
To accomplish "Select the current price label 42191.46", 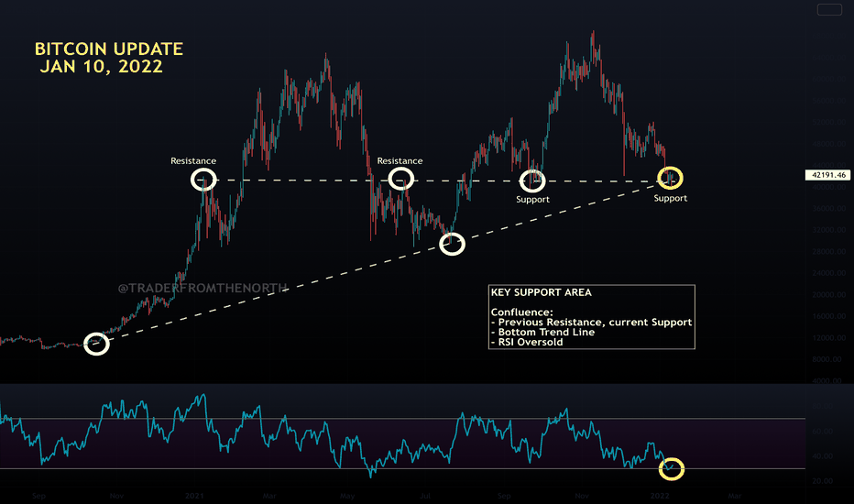I will [827, 175].
